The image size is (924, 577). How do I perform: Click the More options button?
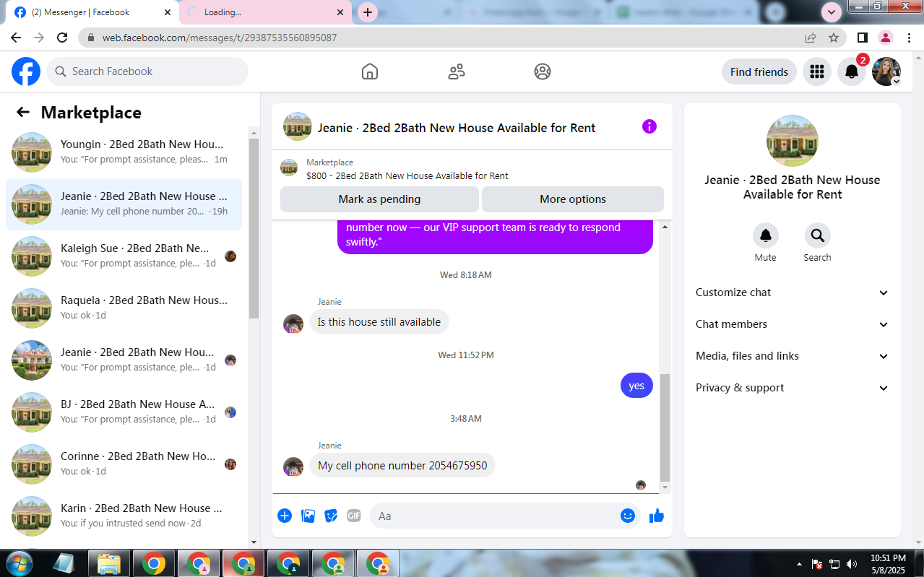tap(573, 199)
